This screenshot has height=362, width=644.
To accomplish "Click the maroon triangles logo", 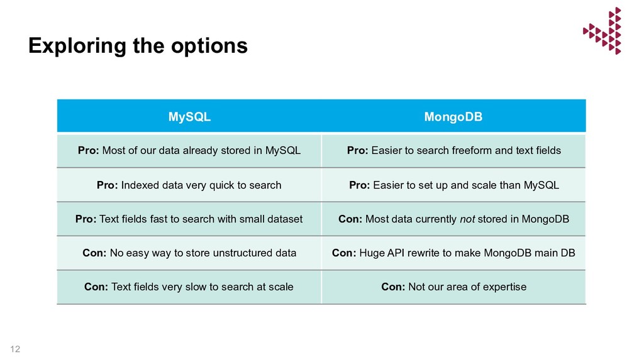I will point(602,31).
